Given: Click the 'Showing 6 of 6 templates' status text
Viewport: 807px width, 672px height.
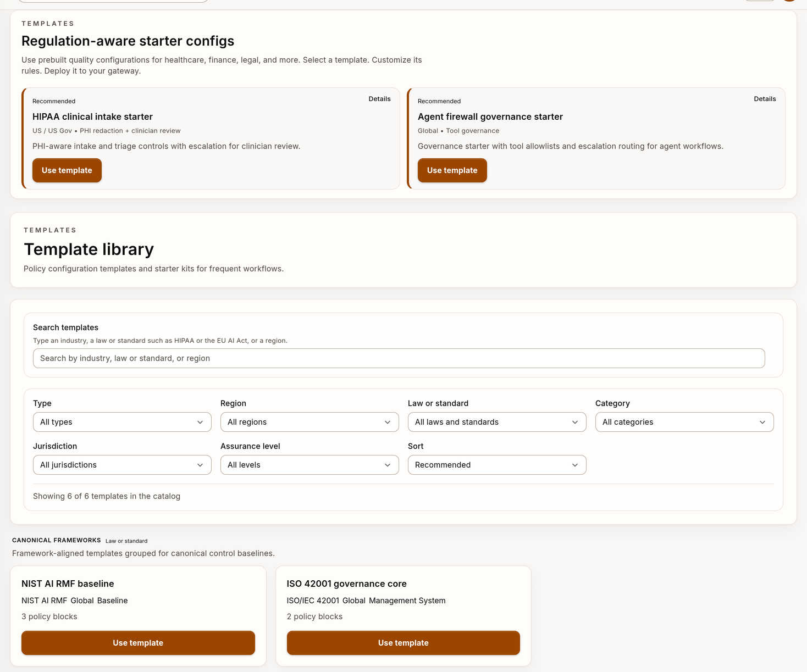Looking at the screenshot, I should click(107, 496).
